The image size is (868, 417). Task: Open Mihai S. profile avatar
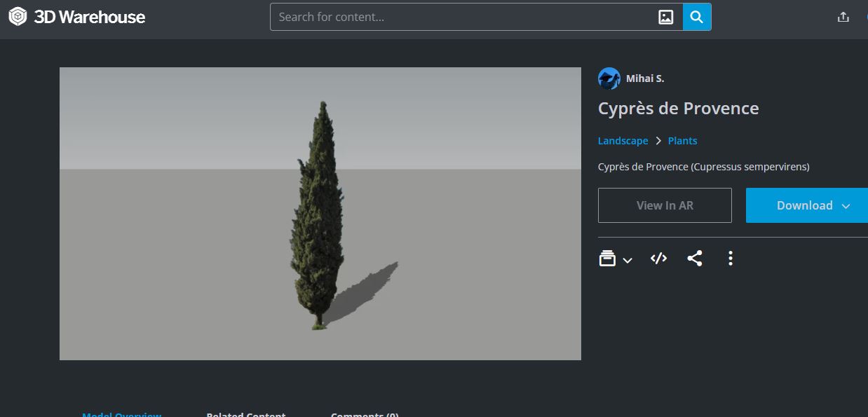point(609,78)
